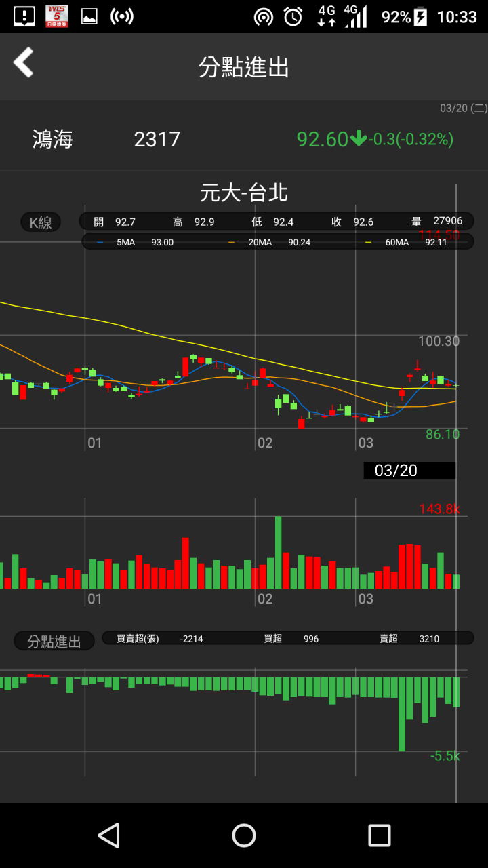Tap the Android home navigation button
Screen dimensions: 488x868
point(244,835)
